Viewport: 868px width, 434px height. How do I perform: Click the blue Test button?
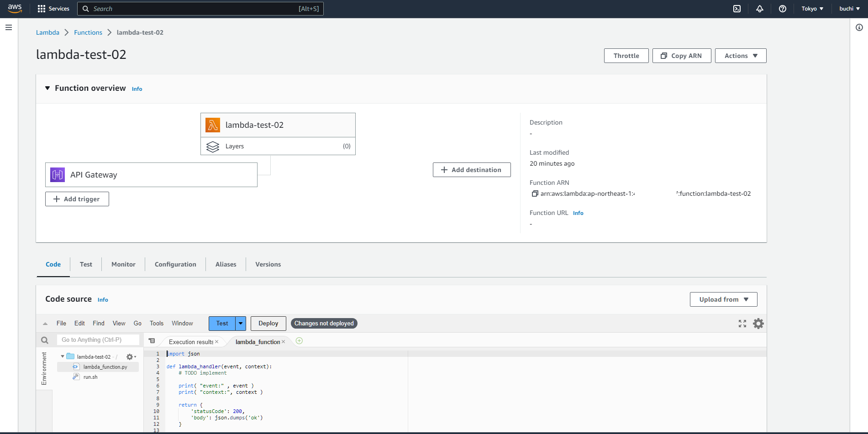[x=222, y=324]
